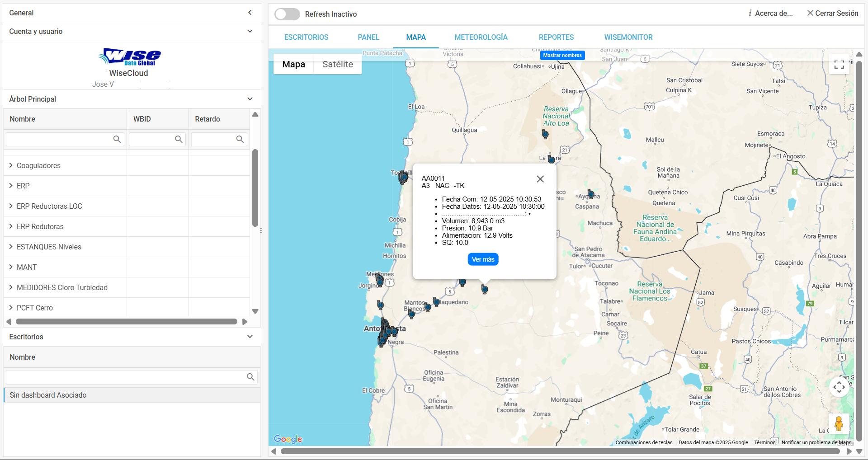Click the Mostrar nombres button
The image size is (868, 460).
tap(562, 55)
